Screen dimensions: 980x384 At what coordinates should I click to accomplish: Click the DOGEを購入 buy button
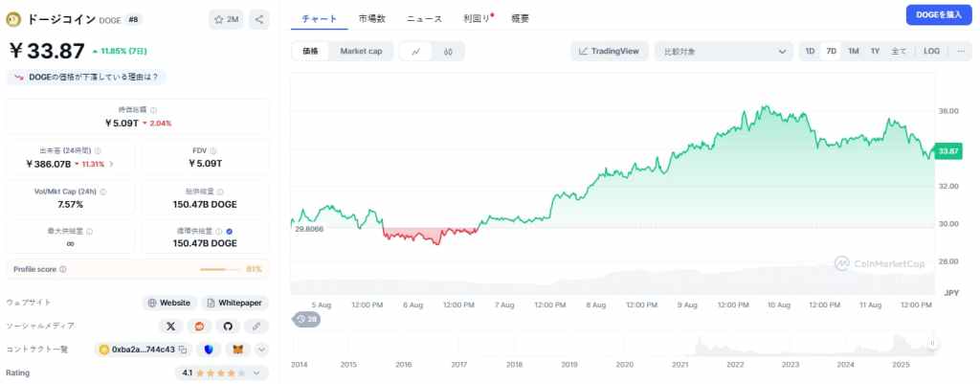[x=939, y=14]
